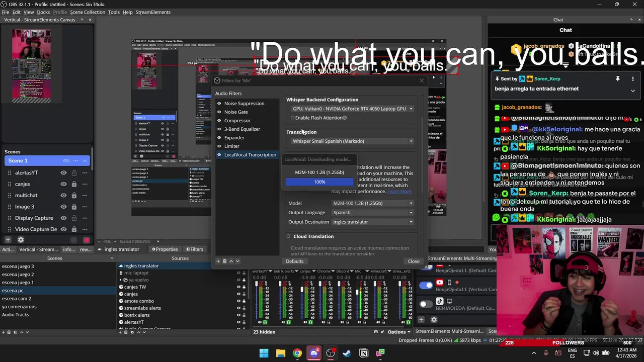
Task: Enable Flash Attention checkbox
Action: point(292,118)
